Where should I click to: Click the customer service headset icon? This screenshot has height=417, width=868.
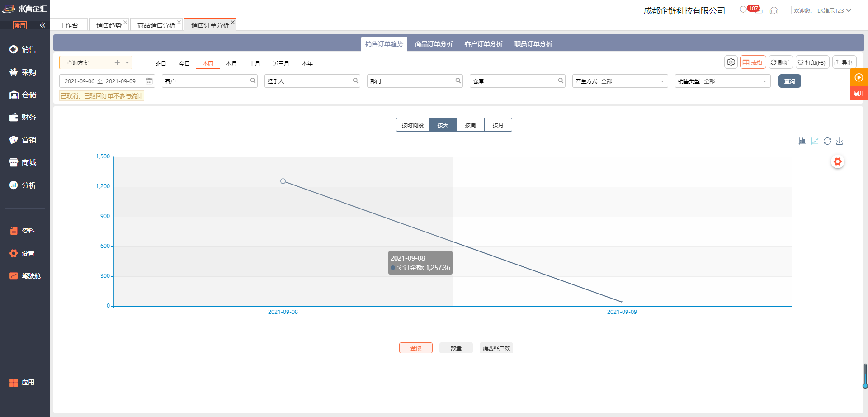(774, 10)
